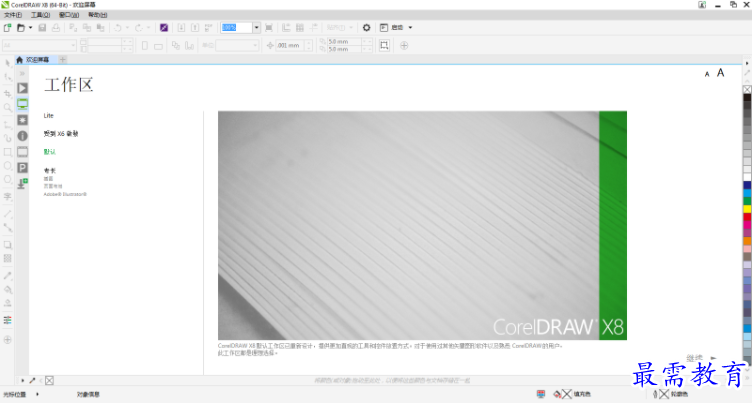Click the color proofing icon in status bar
The height and width of the screenshot is (406, 754).
click(x=541, y=394)
